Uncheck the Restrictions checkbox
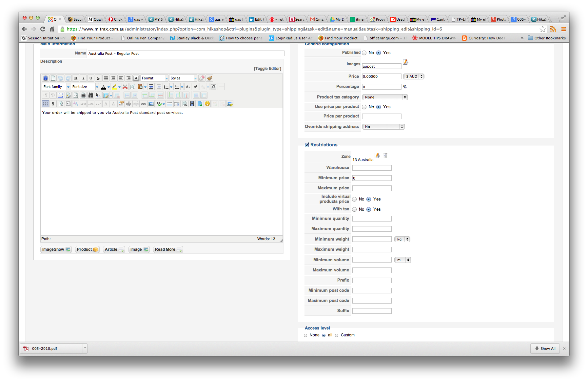The height and width of the screenshot is (382, 588). 307,145
